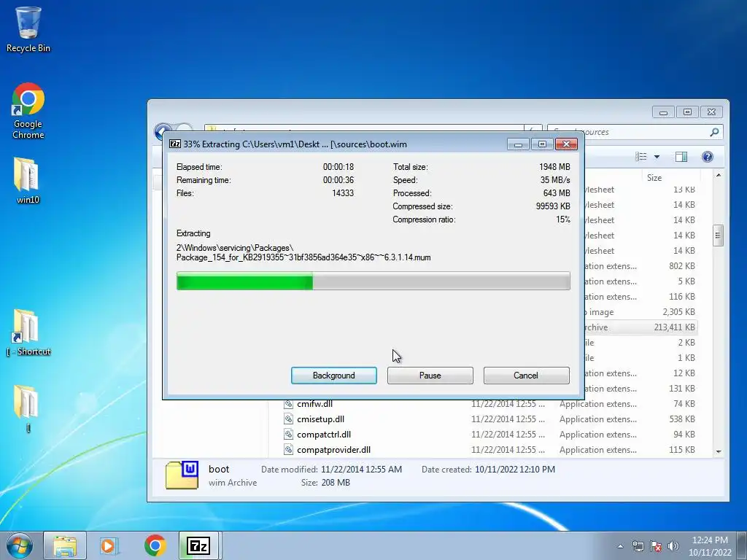The height and width of the screenshot is (560, 747).
Task: Open the Recycle Bin desktop icon
Action: (28, 29)
